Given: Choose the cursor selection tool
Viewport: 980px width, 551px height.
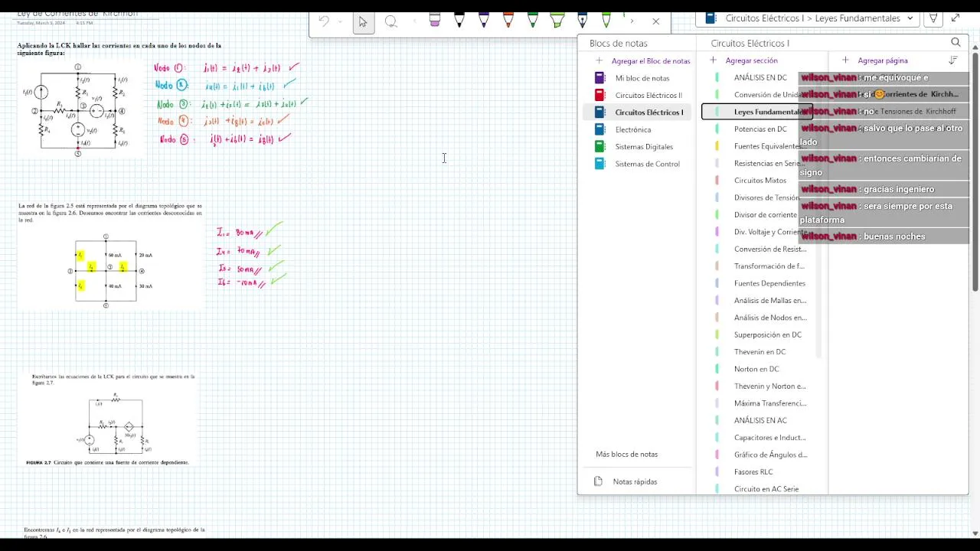Looking at the screenshot, I should coord(363,21).
